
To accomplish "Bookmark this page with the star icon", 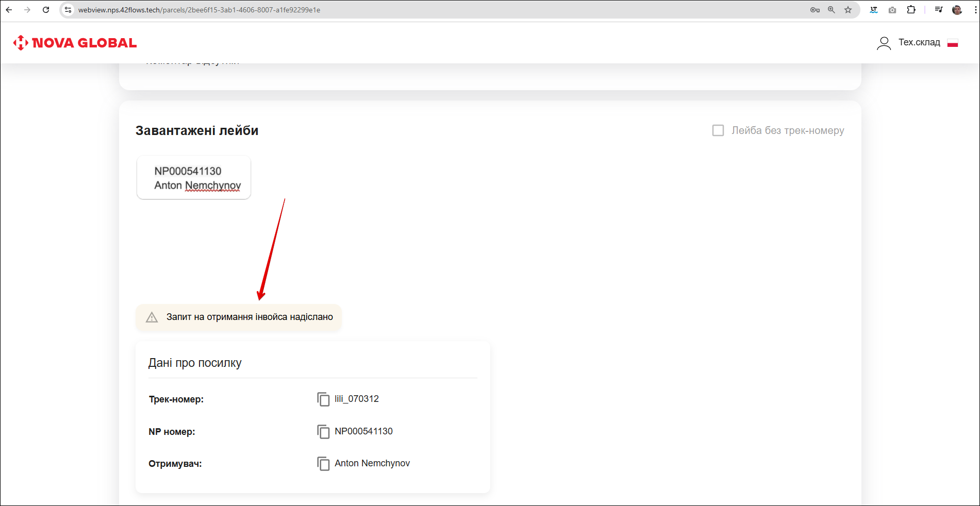I will click(848, 10).
